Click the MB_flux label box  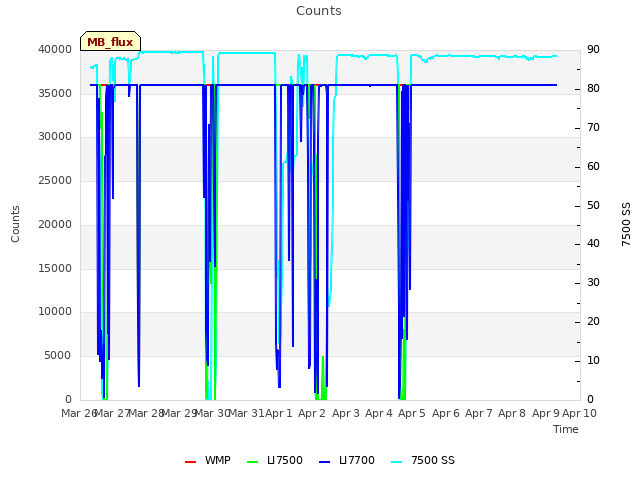click(x=110, y=41)
